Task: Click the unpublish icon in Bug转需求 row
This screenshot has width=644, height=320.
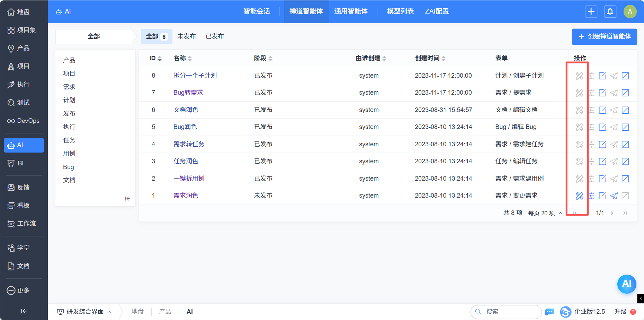Action: (625, 93)
